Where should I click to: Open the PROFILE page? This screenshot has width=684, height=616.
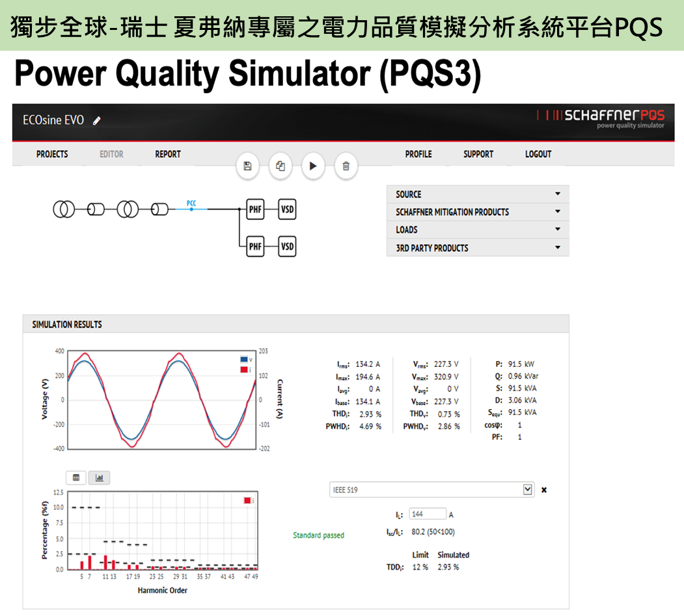418,154
